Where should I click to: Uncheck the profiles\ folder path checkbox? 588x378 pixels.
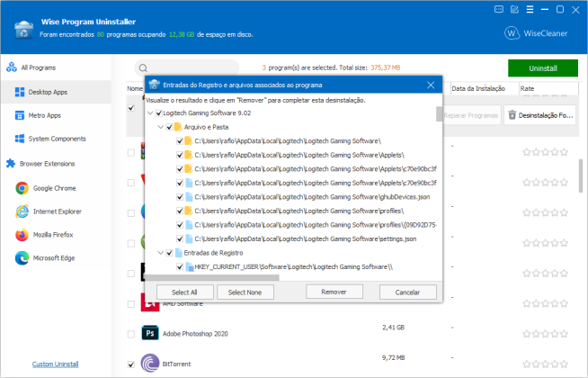coord(180,211)
